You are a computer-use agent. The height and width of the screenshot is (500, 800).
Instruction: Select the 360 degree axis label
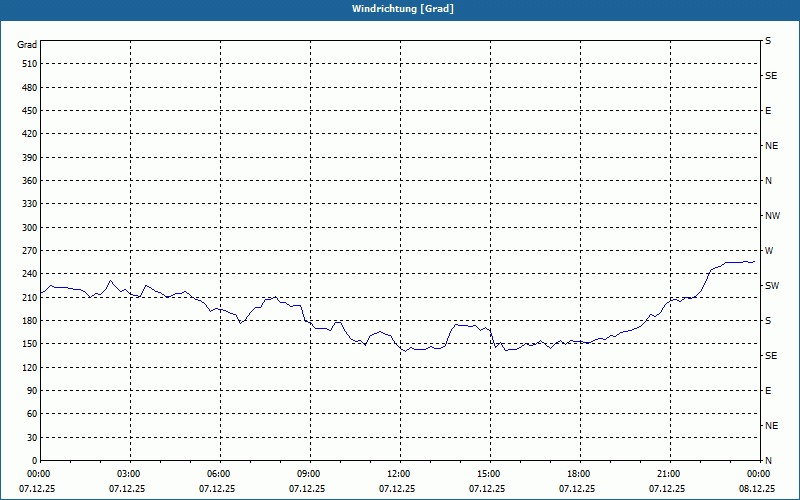30,181
